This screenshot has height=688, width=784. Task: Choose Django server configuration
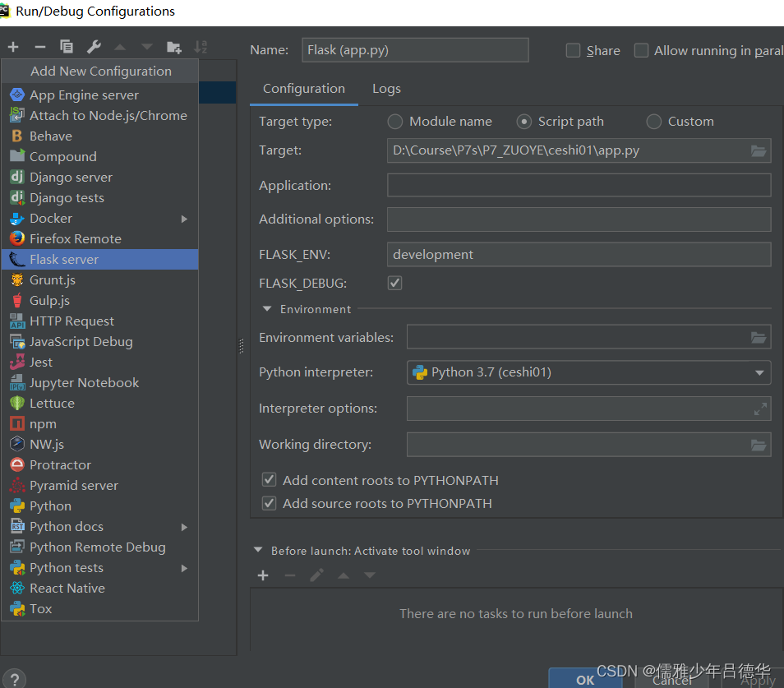coord(100,177)
